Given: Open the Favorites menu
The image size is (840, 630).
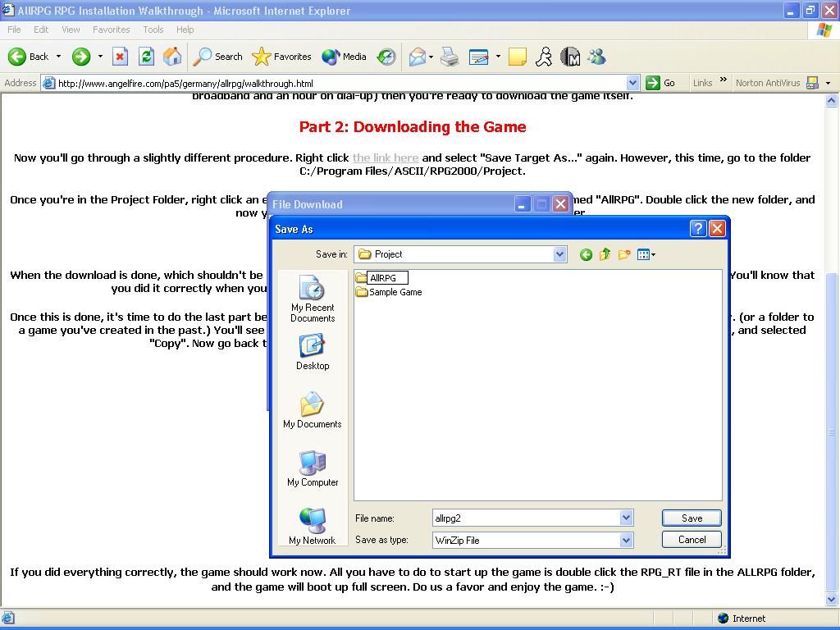Looking at the screenshot, I should click(111, 30).
